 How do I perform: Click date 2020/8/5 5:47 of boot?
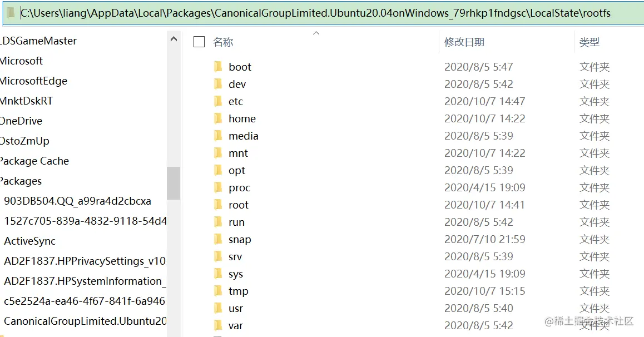coord(478,67)
